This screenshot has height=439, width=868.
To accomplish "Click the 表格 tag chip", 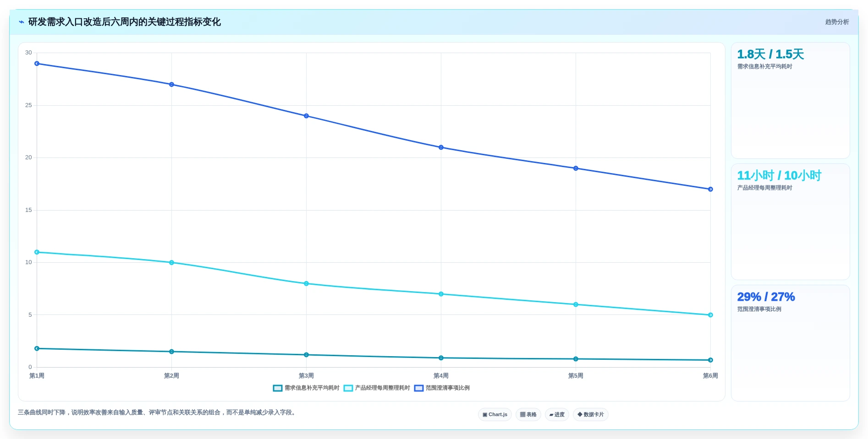I will (x=528, y=414).
